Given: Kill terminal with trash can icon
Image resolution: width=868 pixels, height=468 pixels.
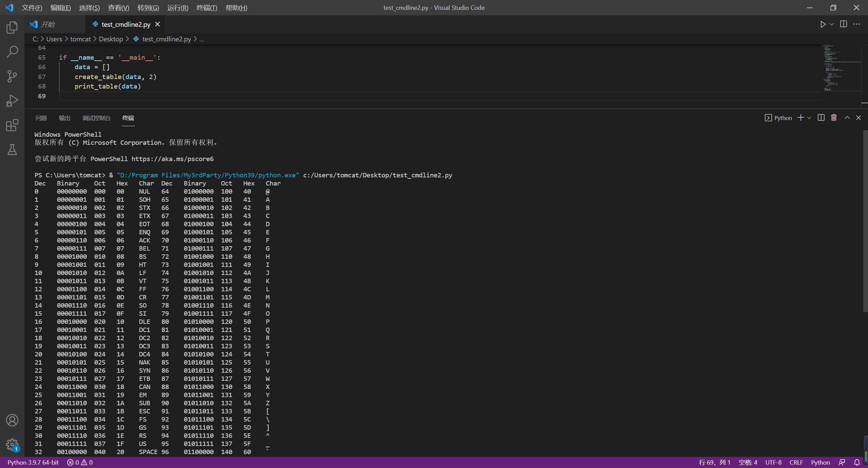Looking at the screenshot, I should [x=834, y=118].
